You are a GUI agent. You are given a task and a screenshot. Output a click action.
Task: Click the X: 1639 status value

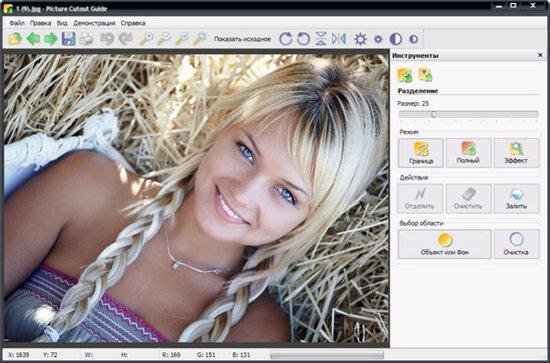[19, 355]
